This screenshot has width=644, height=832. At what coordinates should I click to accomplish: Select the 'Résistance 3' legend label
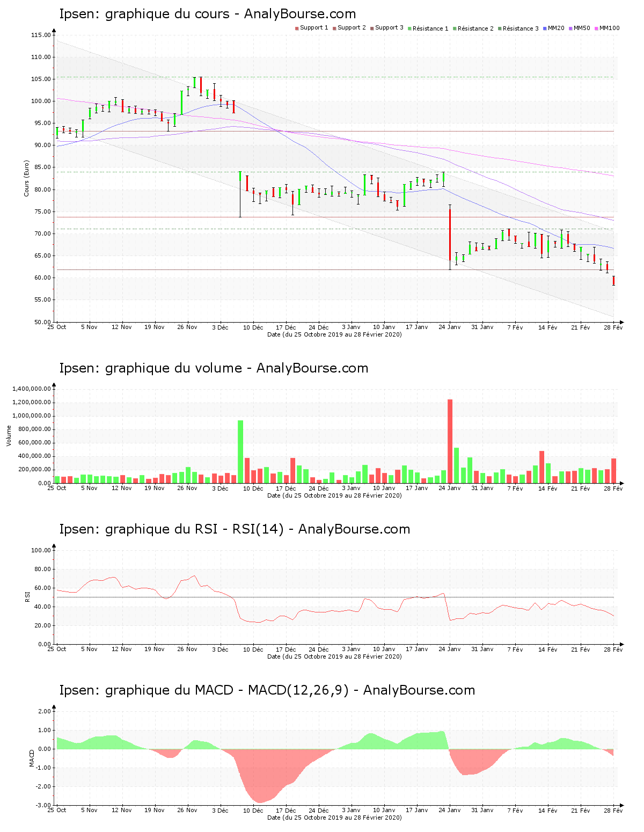click(x=521, y=28)
